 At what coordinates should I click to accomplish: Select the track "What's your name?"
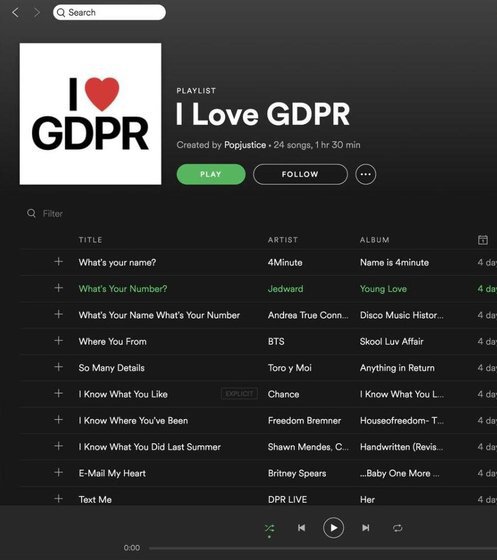pyautogui.click(x=117, y=262)
